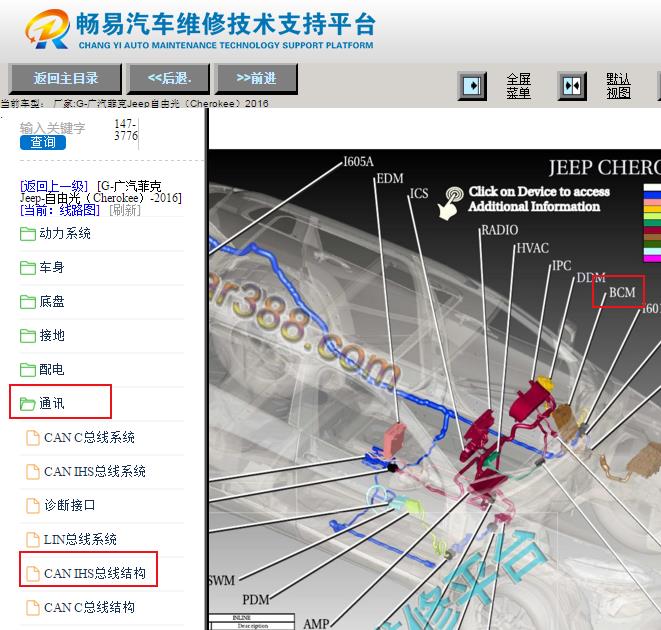Click document icon beside 诊断接口
The height and width of the screenshot is (630, 661).
click(32, 506)
